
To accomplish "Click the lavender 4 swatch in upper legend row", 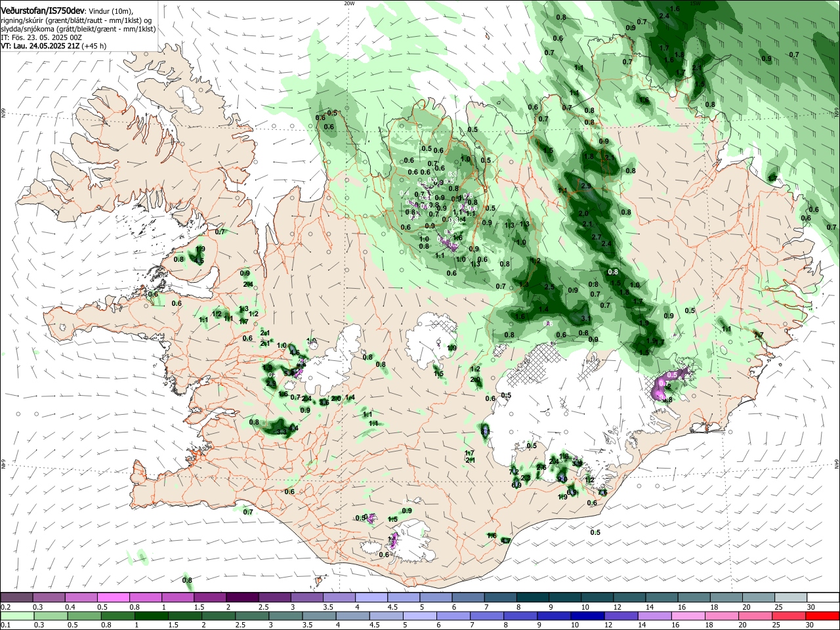I will click(x=371, y=597).
